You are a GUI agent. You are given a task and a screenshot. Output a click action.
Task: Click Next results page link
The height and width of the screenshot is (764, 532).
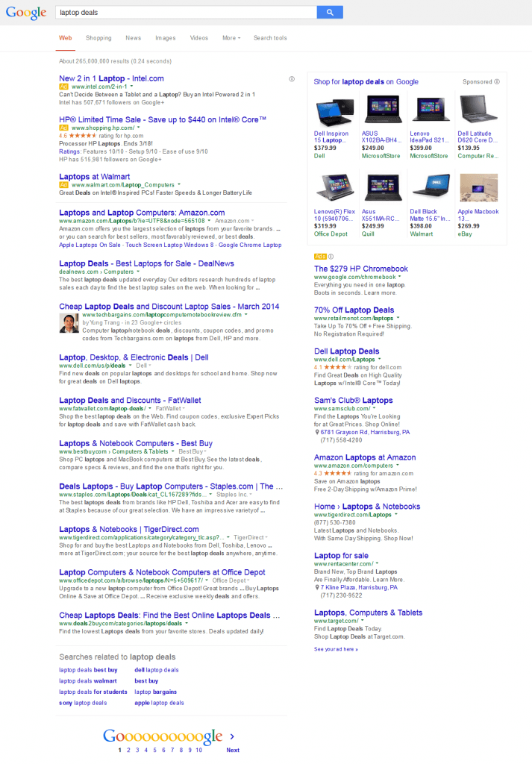[x=233, y=750]
